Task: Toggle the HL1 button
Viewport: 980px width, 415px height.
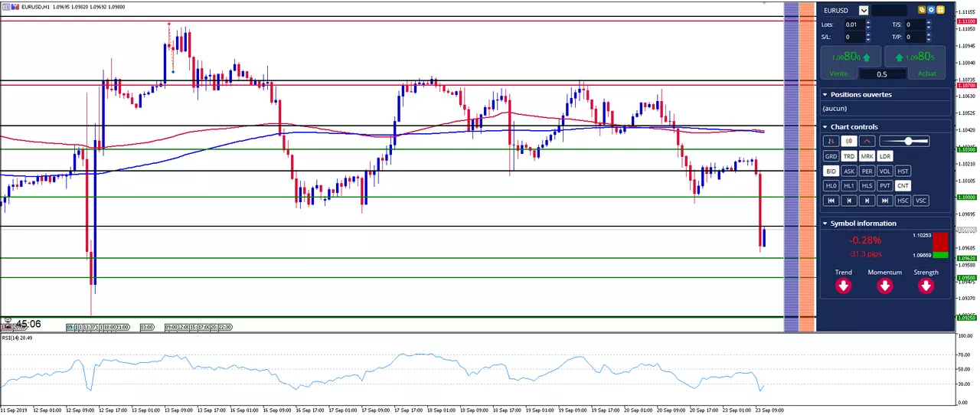Action: pyautogui.click(x=849, y=186)
